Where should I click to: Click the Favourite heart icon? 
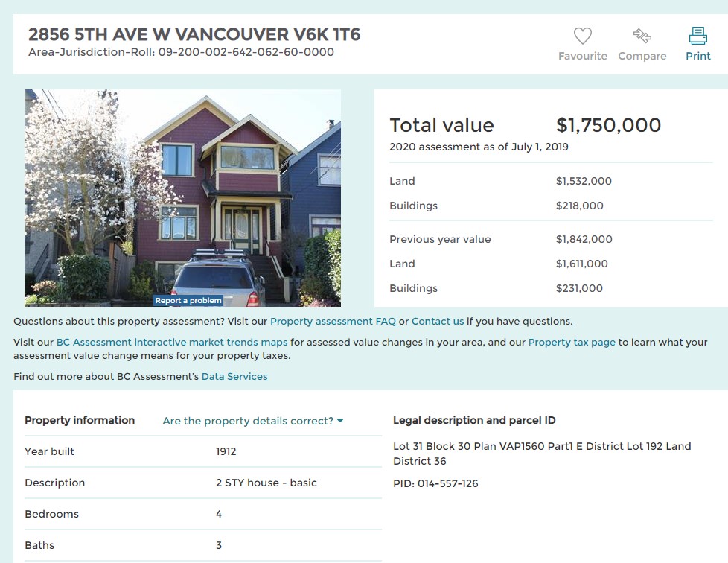coord(582,36)
